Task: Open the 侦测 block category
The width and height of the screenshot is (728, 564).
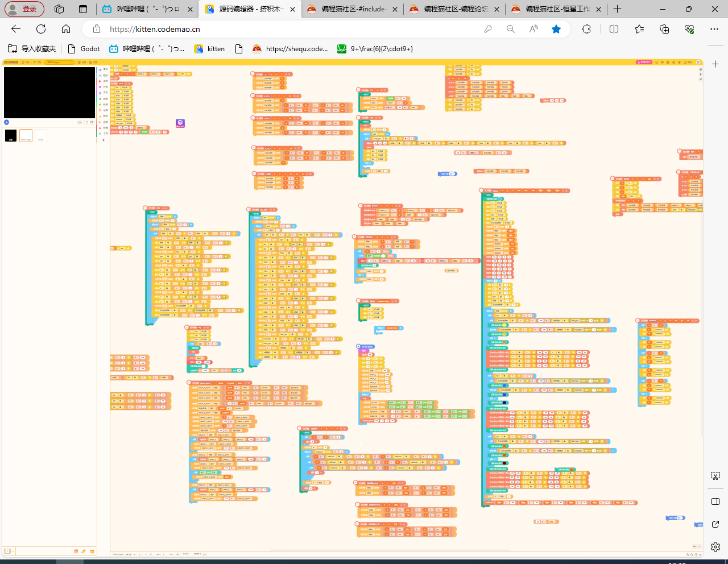Action: click(x=103, y=105)
